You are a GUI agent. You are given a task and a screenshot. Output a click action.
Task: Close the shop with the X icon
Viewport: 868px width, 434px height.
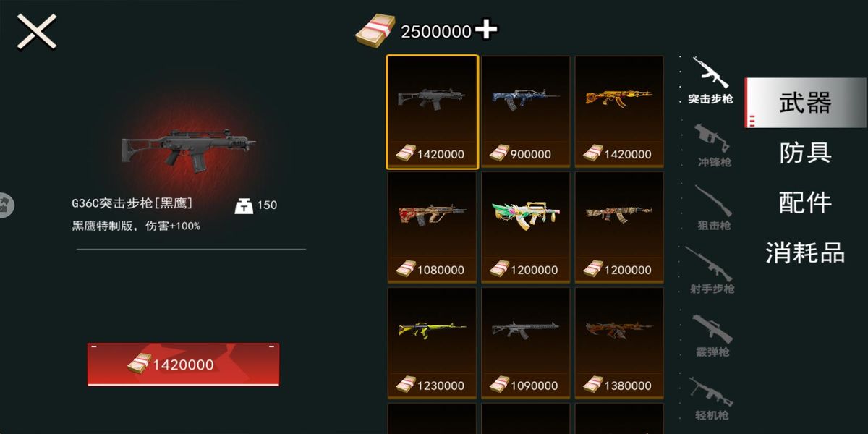37,32
